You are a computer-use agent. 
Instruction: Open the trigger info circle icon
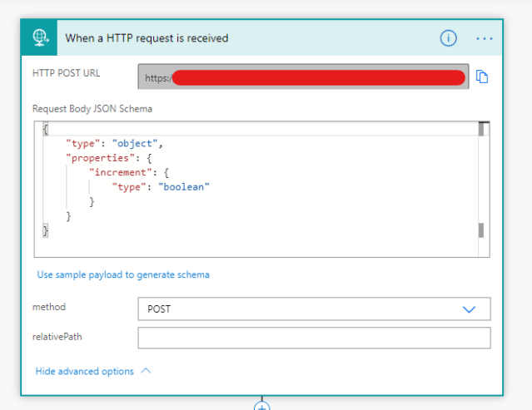point(448,38)
